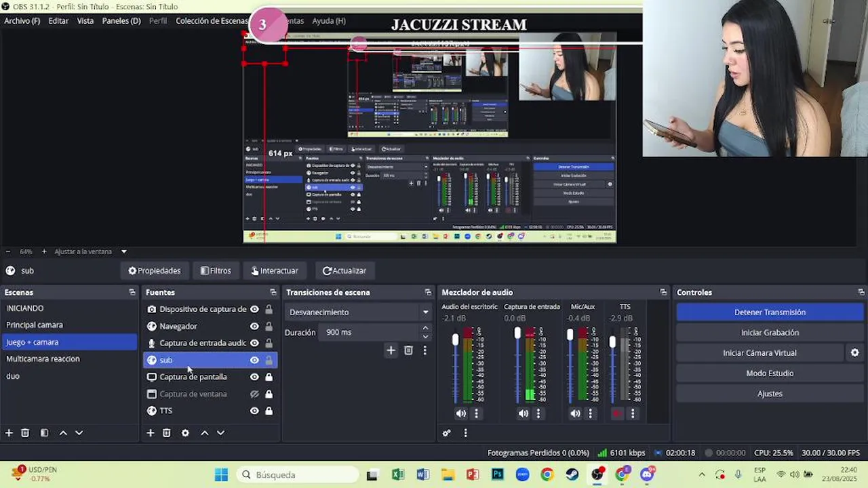Toggle visibility of Dispositivo de captura source
Image resolution: width=868 pixels, height=488 pixels.
pyautogui.click(x=254, y=309)
